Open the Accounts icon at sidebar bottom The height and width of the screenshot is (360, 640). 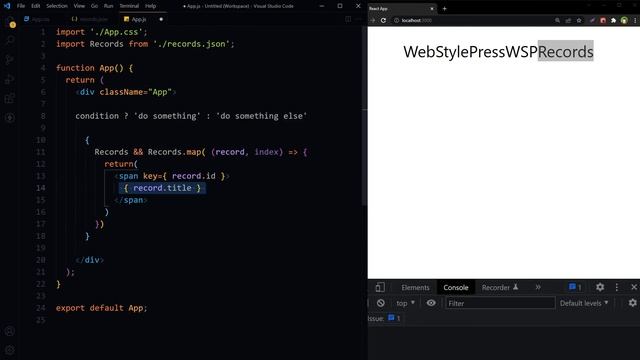coord(10,331)
